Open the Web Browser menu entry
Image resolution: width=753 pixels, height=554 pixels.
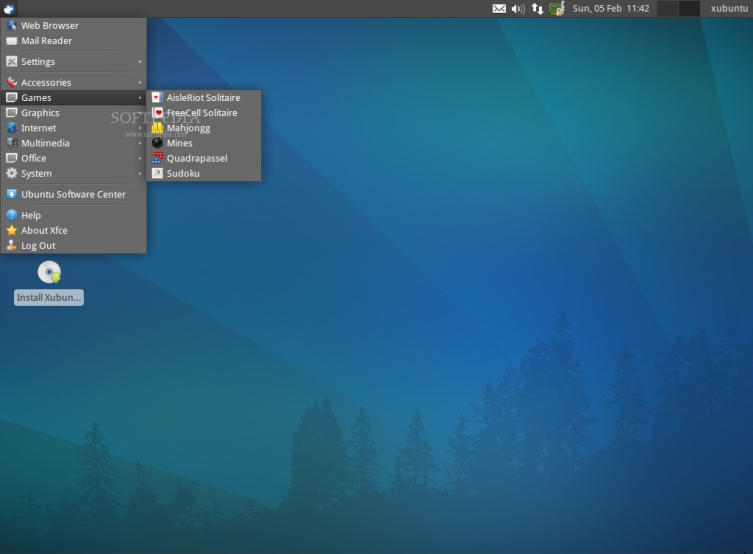73,25
